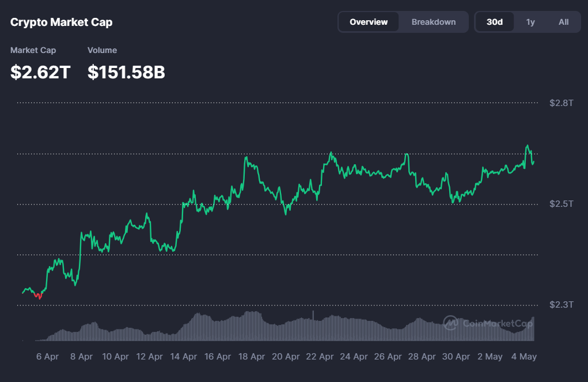Click the 30 Apr date label
The height and width of the screenshot is (382, 588).
coord(456,357)
